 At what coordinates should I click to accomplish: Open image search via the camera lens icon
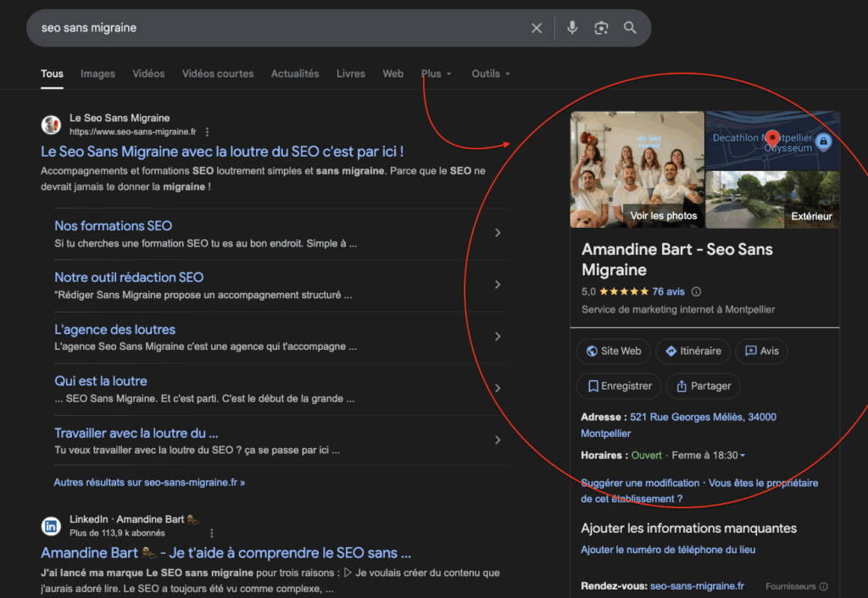pyautogui.click(x=601, y=28)
